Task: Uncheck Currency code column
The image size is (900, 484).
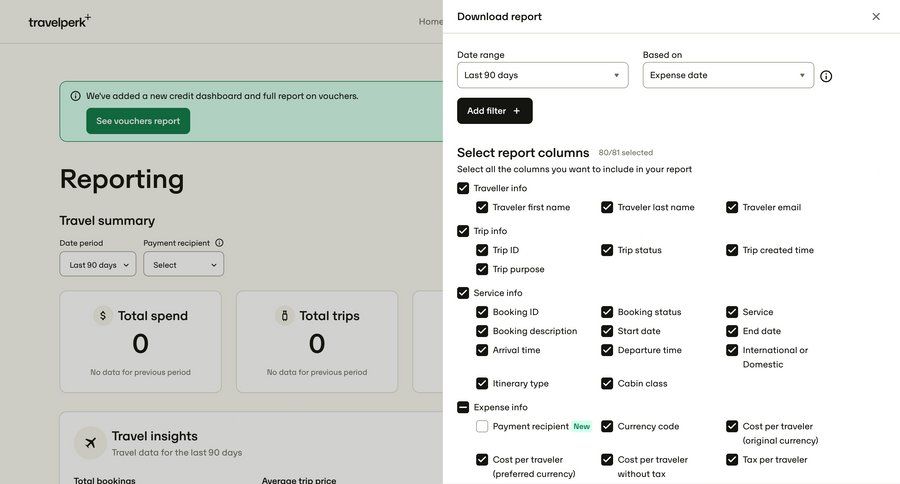Action: click(x=607, y=427)
